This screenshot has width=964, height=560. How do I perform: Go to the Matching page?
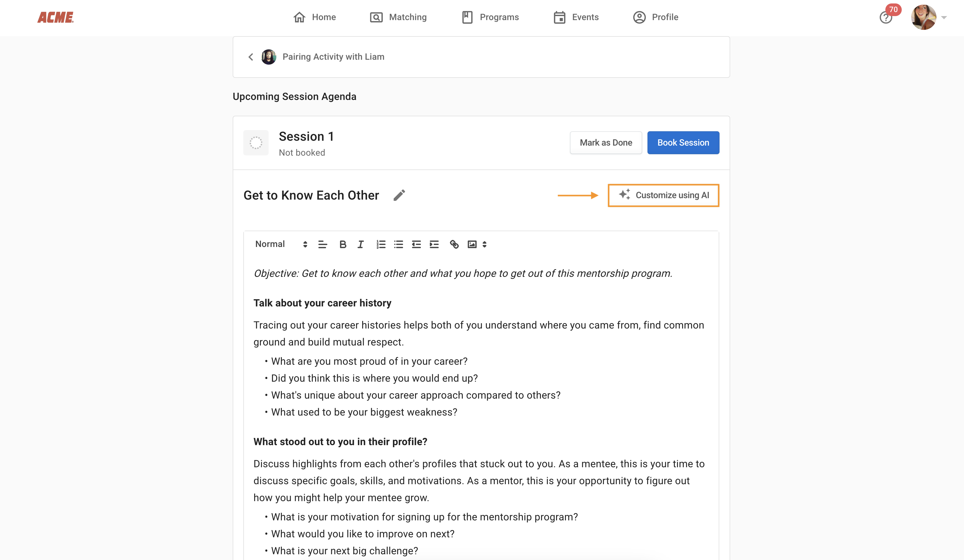[398, 17]
